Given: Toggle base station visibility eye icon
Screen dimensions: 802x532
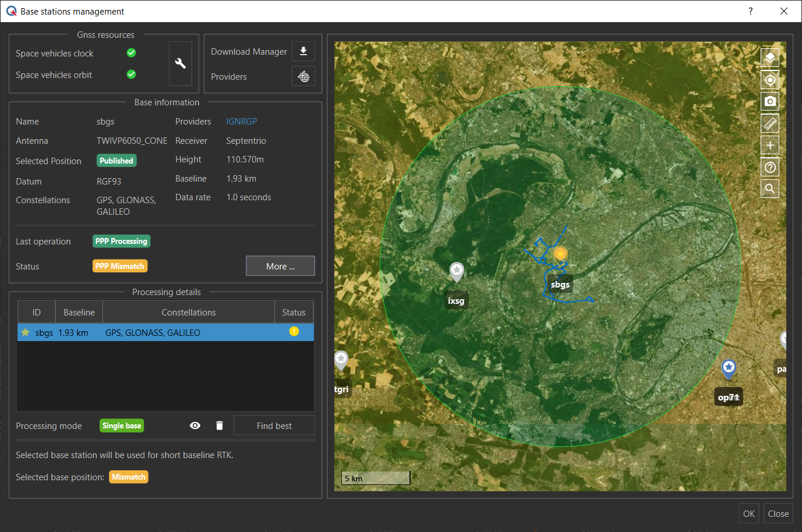Looking at the screenshot, I should pyautogui.click(x=195, y=425).
